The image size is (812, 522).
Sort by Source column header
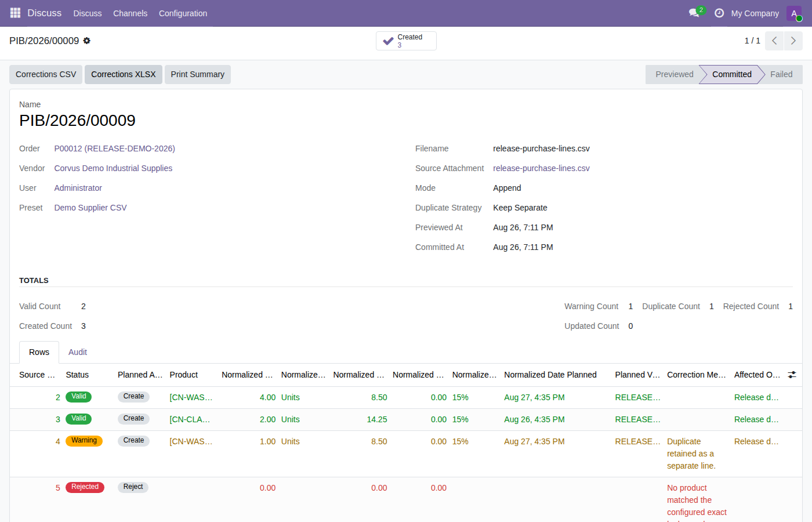click(37, 375)
